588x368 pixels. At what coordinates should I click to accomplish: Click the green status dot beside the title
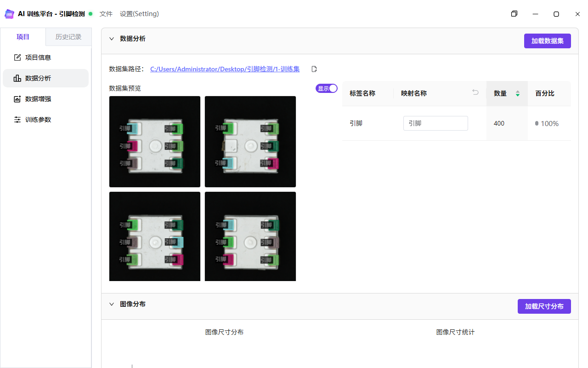[90, 14]
